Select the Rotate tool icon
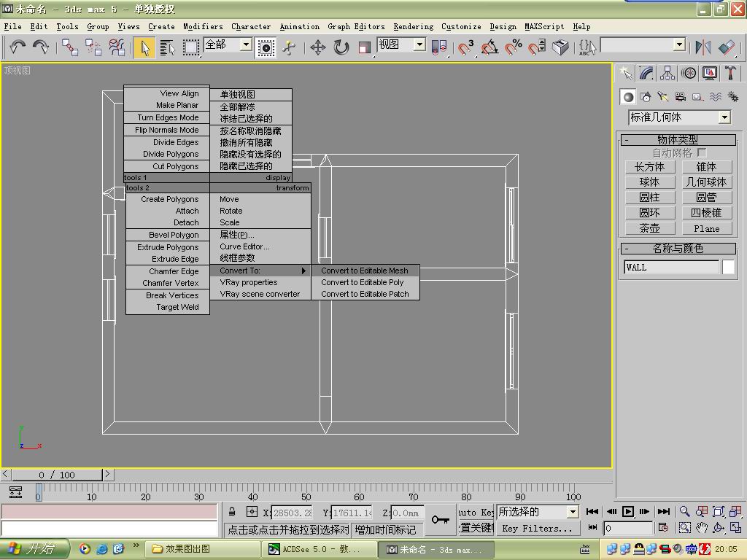747x560 pixels. click(341, 47)
